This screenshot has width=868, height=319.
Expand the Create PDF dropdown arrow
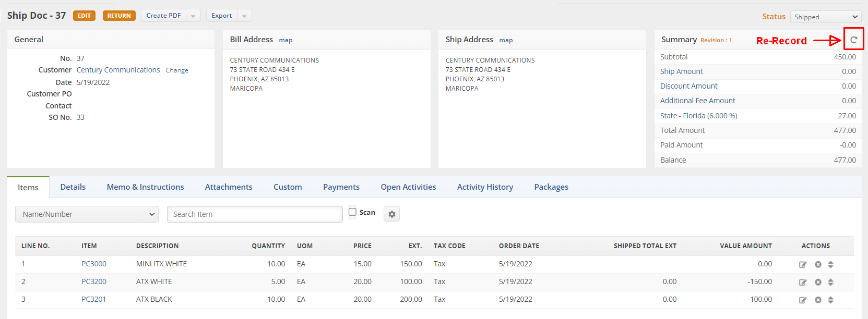[193, 16]
